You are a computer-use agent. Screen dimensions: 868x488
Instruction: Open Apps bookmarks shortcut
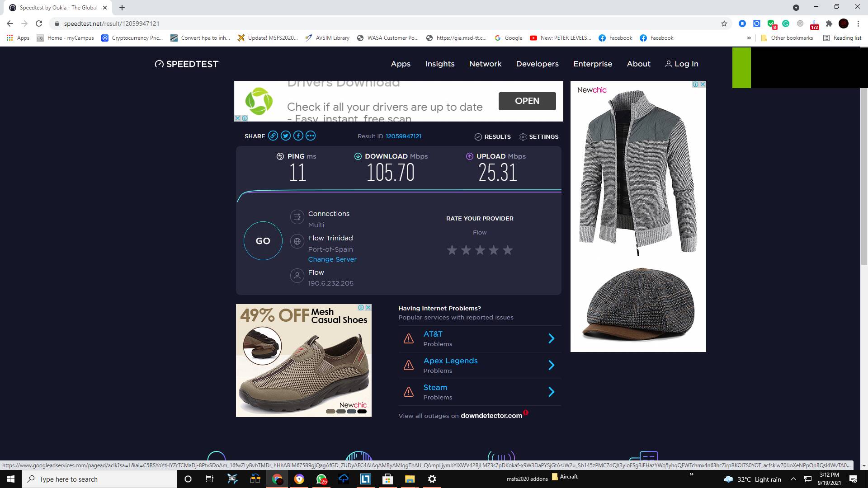tap(18, 38)
